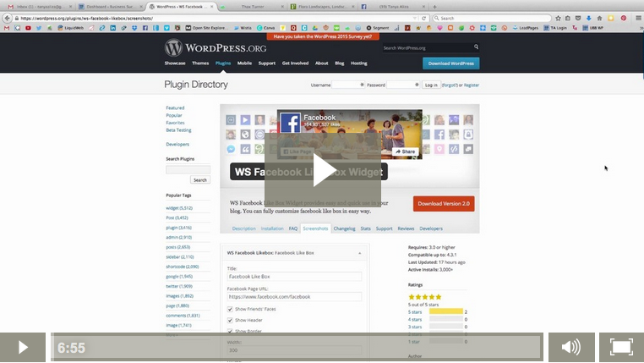Screen dimensions: 644x363
Task: Open the Featured plugins link
Action: (175, 107)
